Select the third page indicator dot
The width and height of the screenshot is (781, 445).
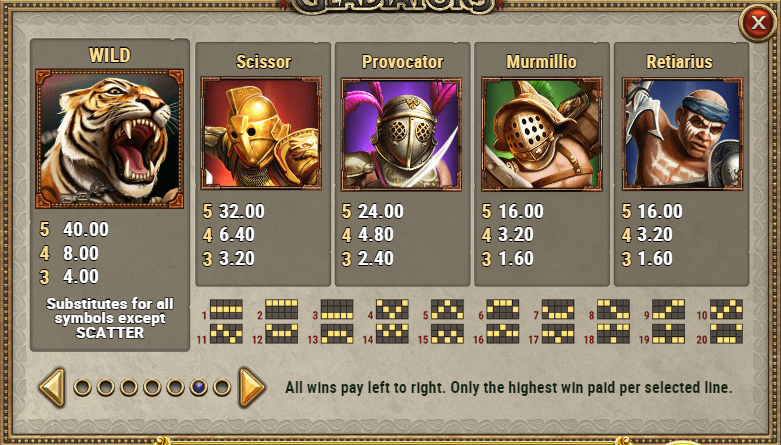coord(129,387)
